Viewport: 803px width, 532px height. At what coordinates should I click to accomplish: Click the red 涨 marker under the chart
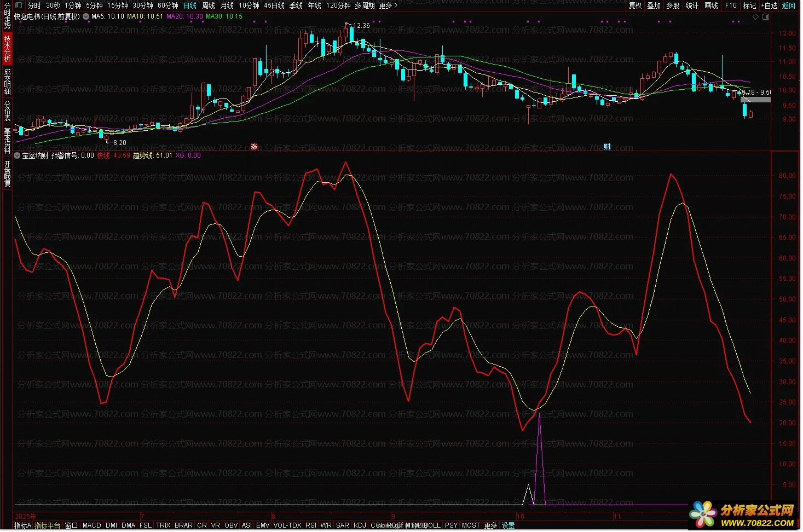pos(254,146)
